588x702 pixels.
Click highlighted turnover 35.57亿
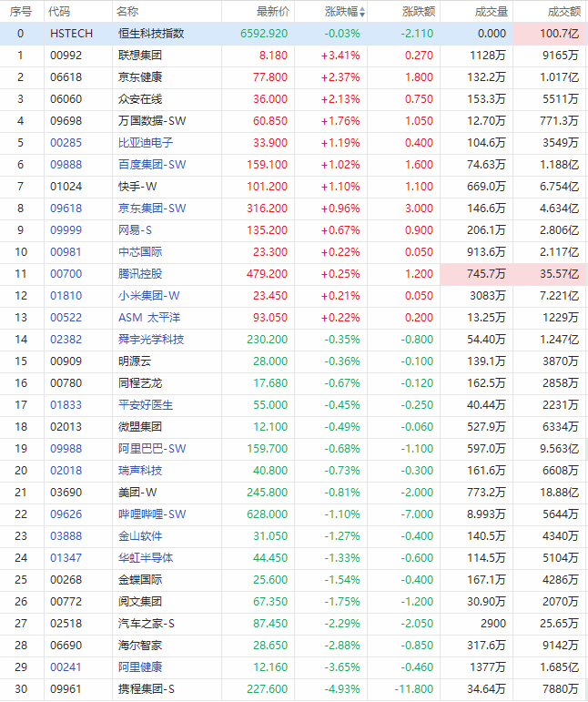pos(560,274)
